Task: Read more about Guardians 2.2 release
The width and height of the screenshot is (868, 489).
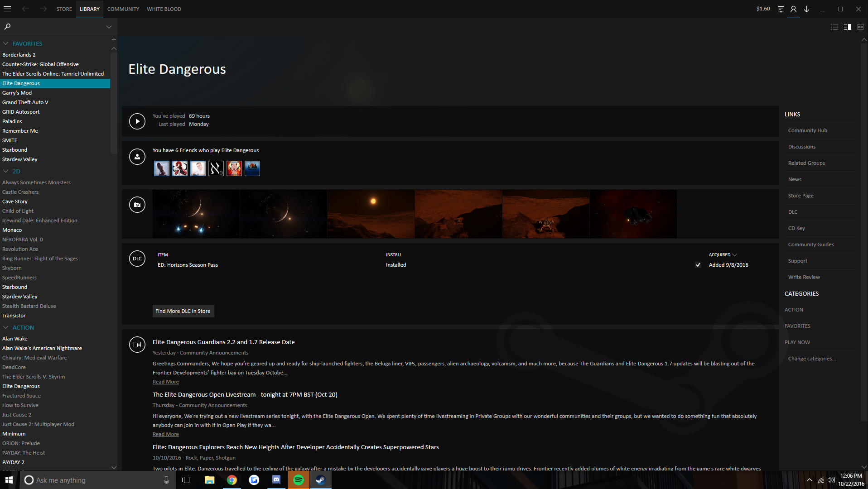Action: click(166, 382)
